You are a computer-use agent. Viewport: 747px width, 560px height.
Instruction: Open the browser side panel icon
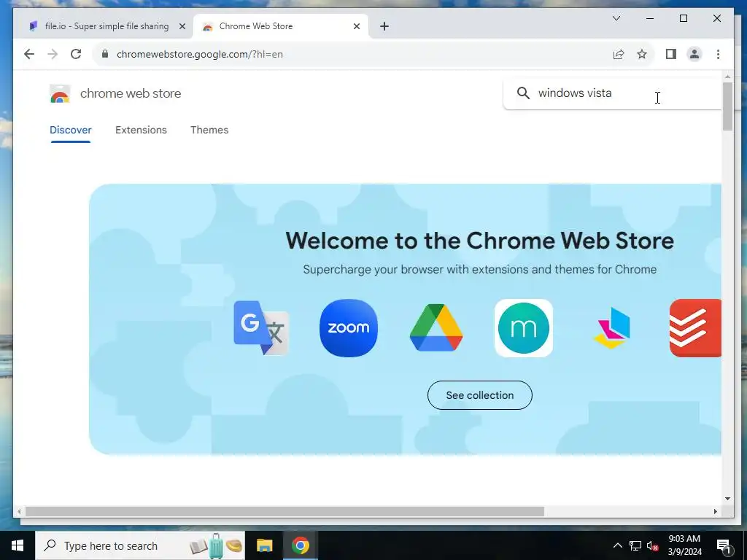[x=671, y=54]
